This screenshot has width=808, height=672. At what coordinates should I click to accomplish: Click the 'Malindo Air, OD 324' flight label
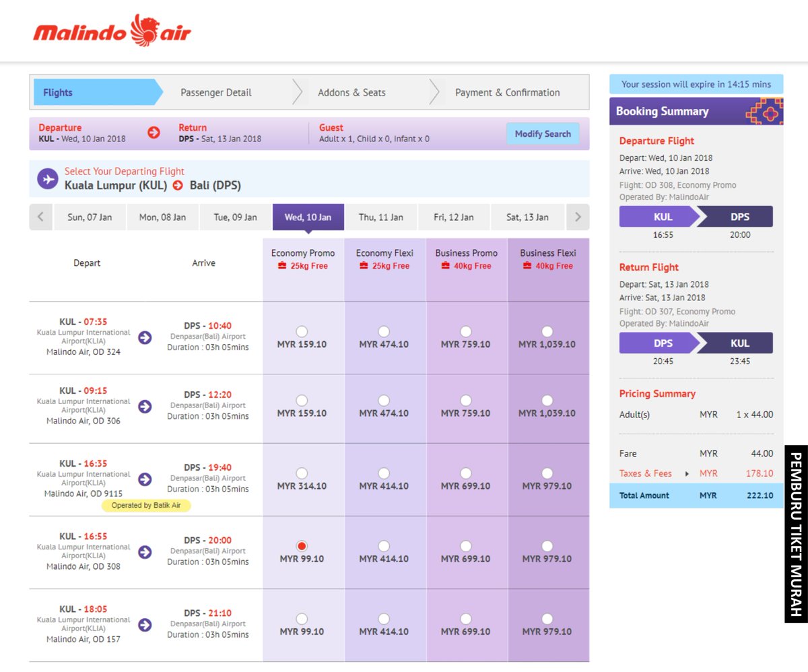click(83, 351)
